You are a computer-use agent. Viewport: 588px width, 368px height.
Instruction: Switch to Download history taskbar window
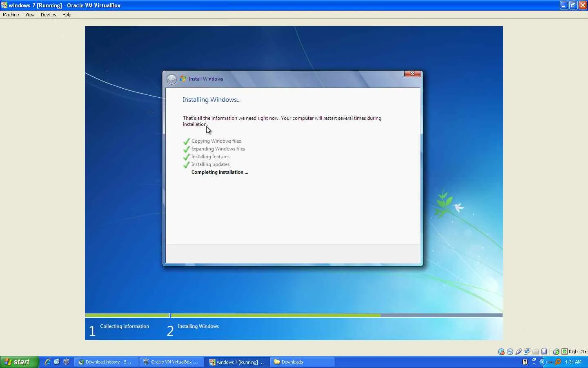106,362
